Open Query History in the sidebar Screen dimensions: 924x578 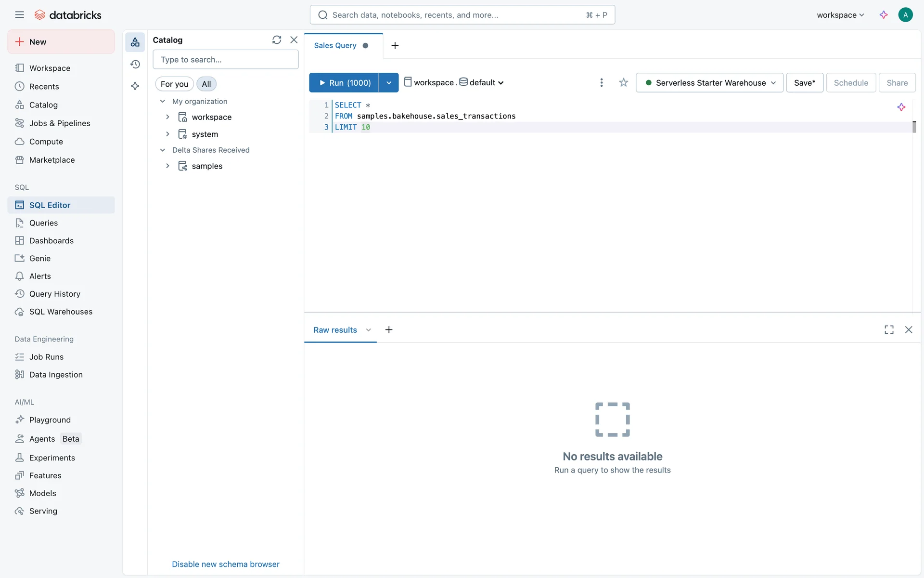(54, 294)
